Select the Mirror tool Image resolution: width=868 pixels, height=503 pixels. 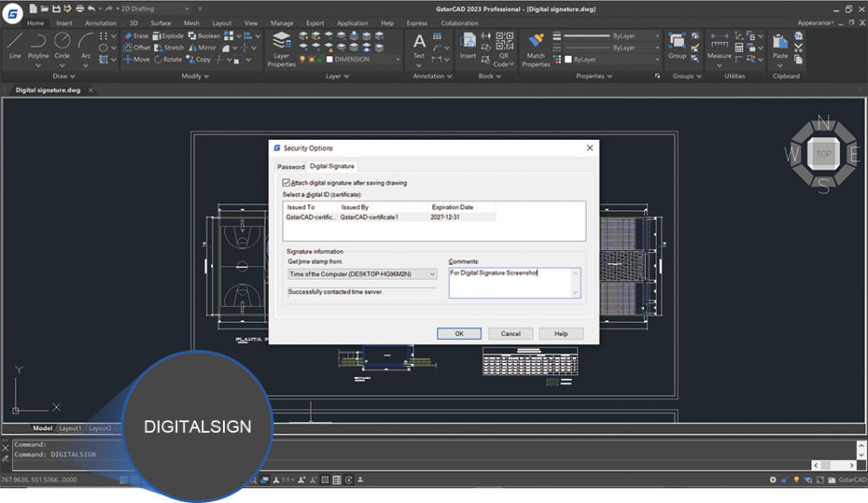[x=202, y=48]
